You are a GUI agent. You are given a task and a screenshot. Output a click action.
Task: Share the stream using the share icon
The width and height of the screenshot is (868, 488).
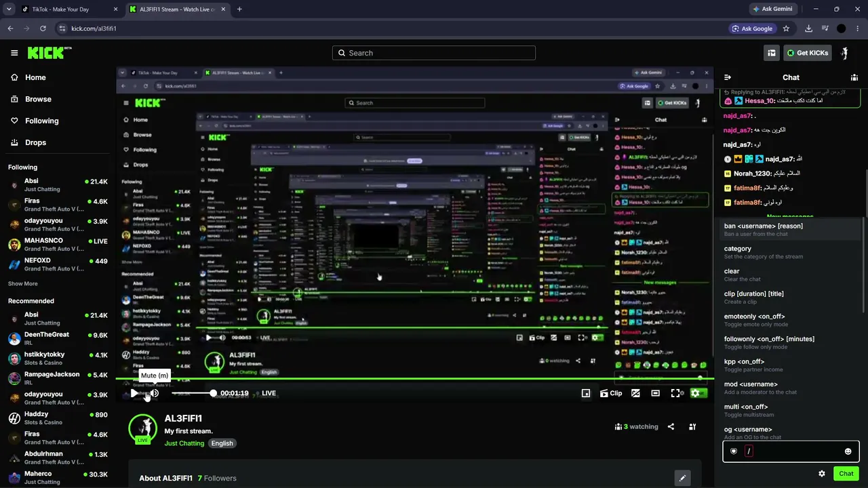coord(671,427)
